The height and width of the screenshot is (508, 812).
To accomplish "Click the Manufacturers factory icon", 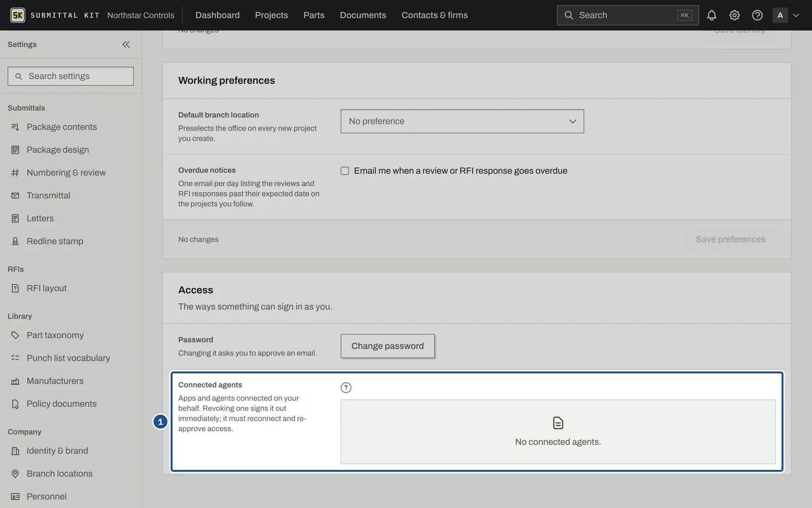I will tap(15, 381).
